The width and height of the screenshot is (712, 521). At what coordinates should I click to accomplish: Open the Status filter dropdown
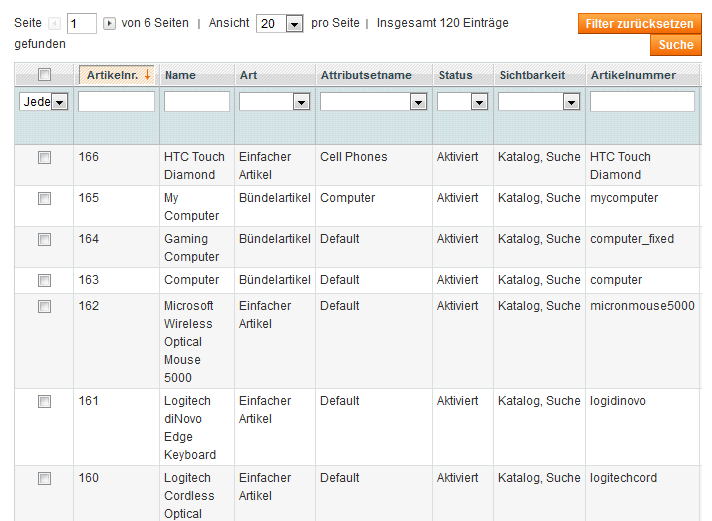(462, 102)
